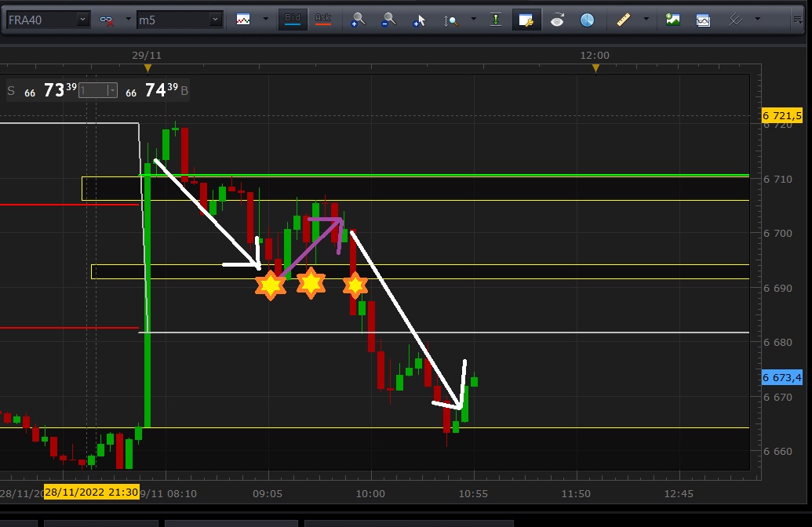Screen dimensions: 812x527
Task: Click the 10:55 time axis label
Action: coord(473,494)
